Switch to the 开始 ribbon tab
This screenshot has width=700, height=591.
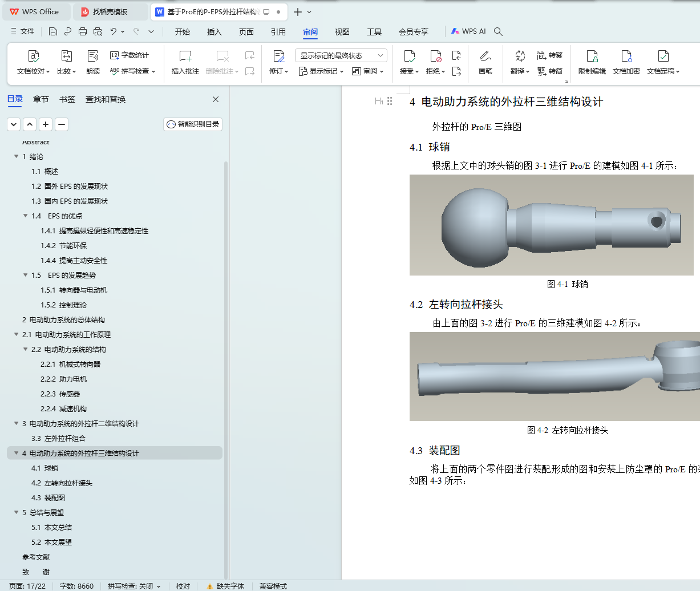[x=183, y=32]
